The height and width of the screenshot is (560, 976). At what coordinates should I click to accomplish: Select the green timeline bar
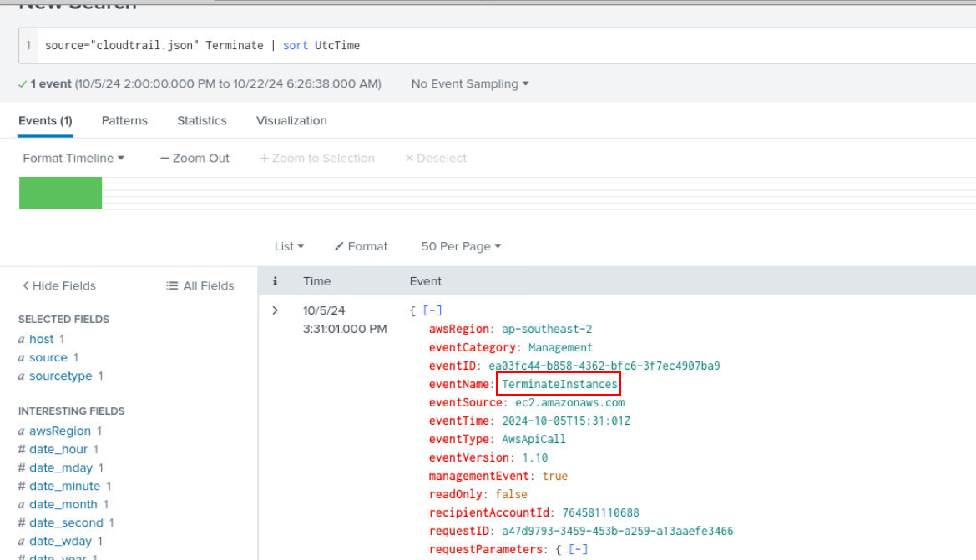[60, 193]
